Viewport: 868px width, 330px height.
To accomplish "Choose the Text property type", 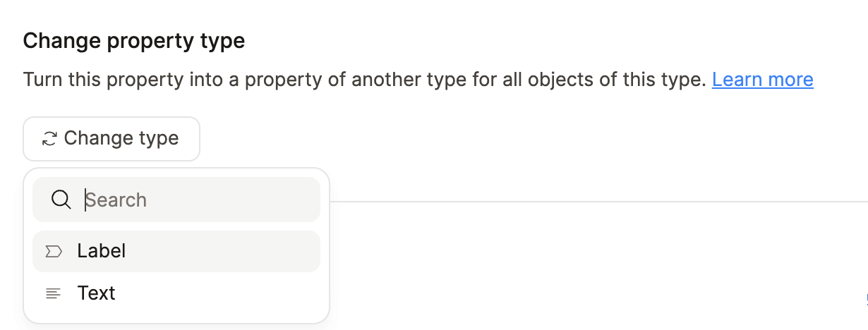I will click(176, 293).
